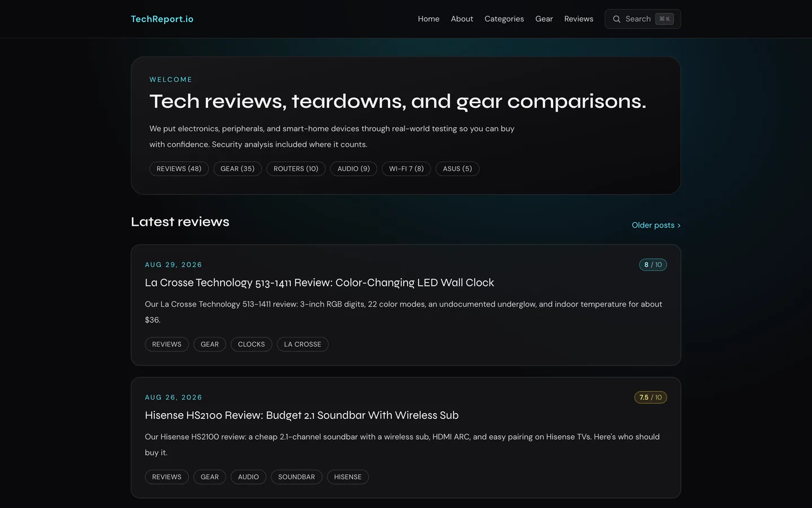Click the Tech reviews, teardowns headline

tap(398, 102)
